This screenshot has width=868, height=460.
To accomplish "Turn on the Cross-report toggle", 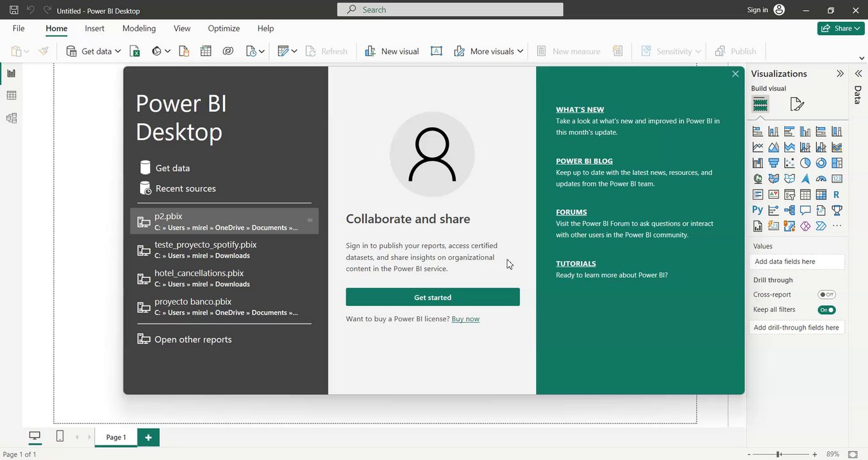I will click(826, 295).
